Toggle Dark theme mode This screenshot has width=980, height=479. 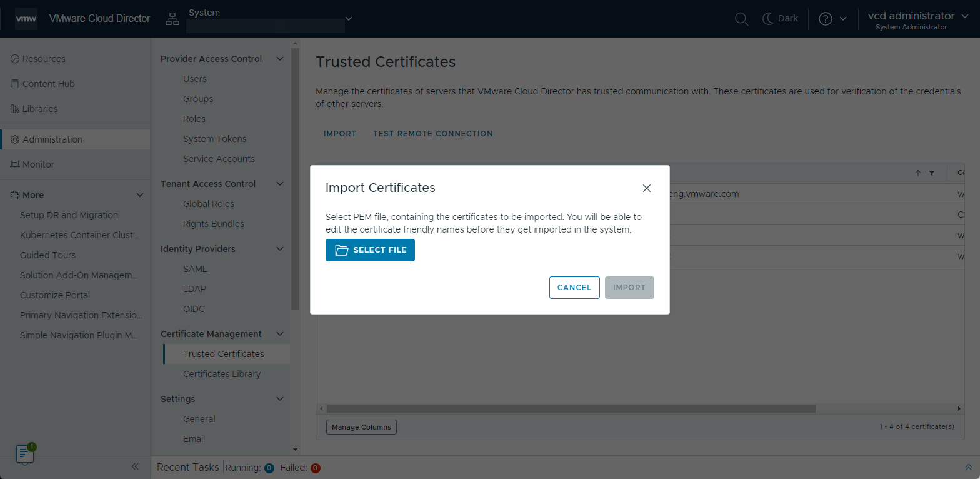click(x=781, y=19)
